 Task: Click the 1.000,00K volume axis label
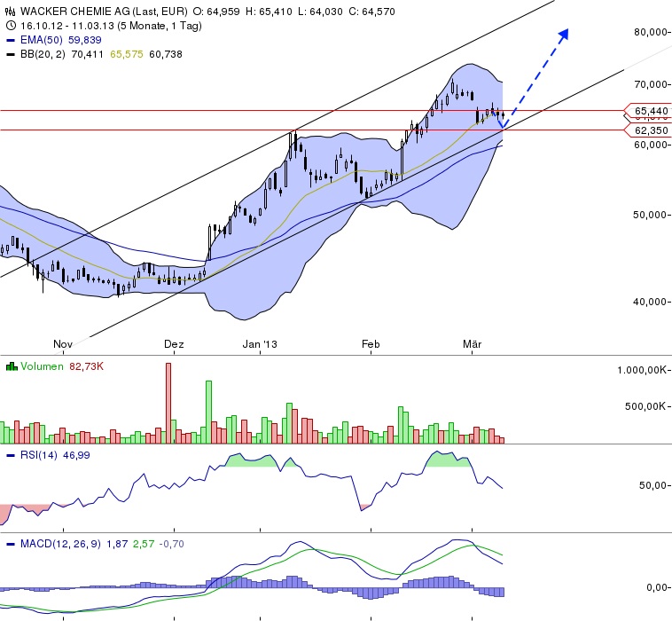pos(643,370)
